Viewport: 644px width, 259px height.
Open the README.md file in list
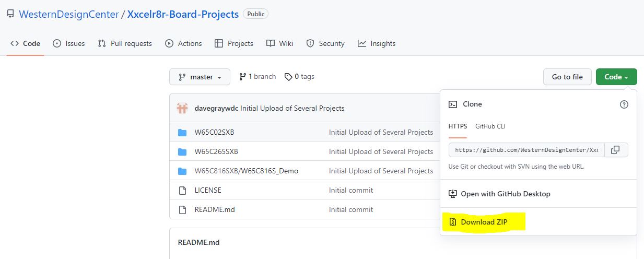(x=215, y=209)
